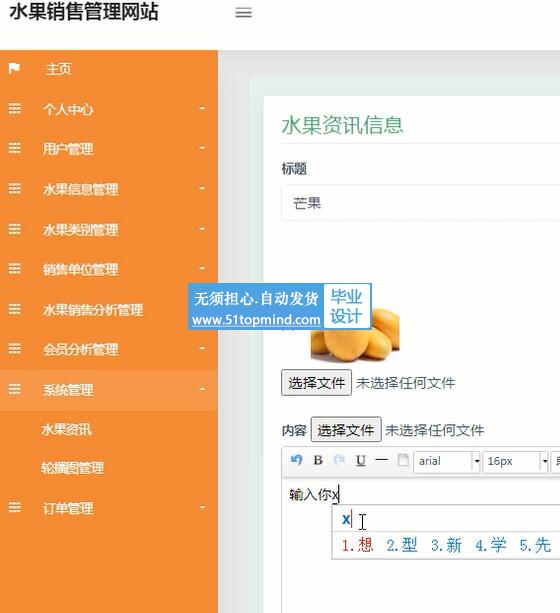Viewport: 560px width, 613px height.
Task: Click the mango image thumbnail
Action: [x=355, y=334]
